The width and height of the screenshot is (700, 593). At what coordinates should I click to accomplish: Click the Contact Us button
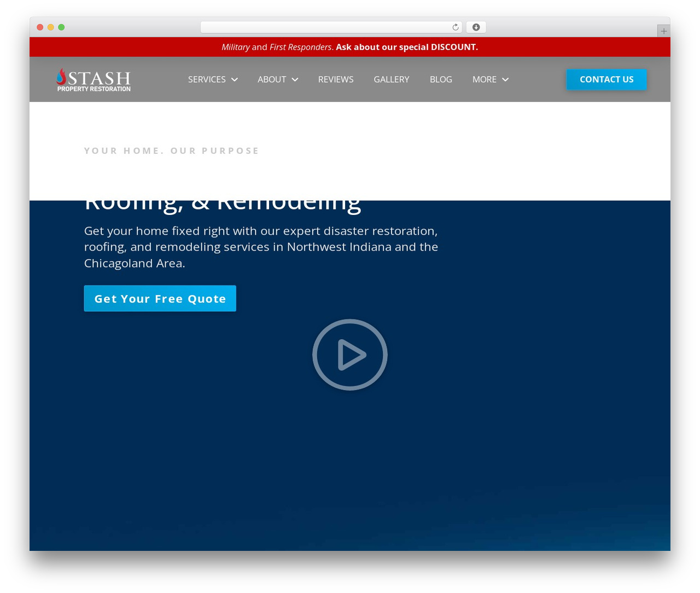[x=606, y=79]
